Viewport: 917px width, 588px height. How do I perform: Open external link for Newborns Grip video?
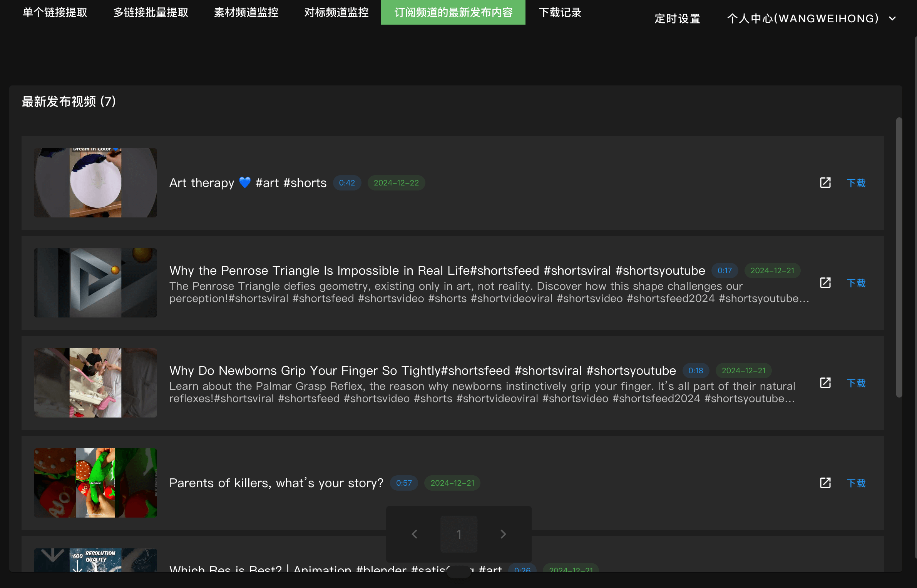click(x=825, y=383)
